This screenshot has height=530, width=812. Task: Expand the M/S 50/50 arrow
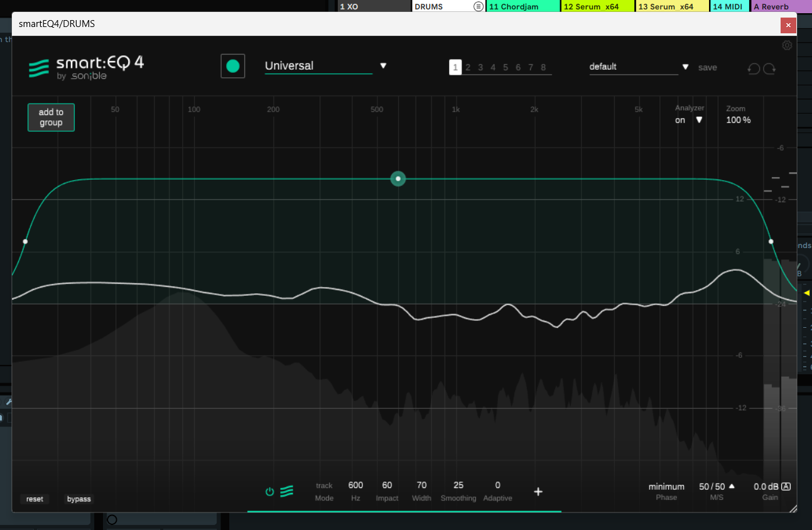(732, 485)
